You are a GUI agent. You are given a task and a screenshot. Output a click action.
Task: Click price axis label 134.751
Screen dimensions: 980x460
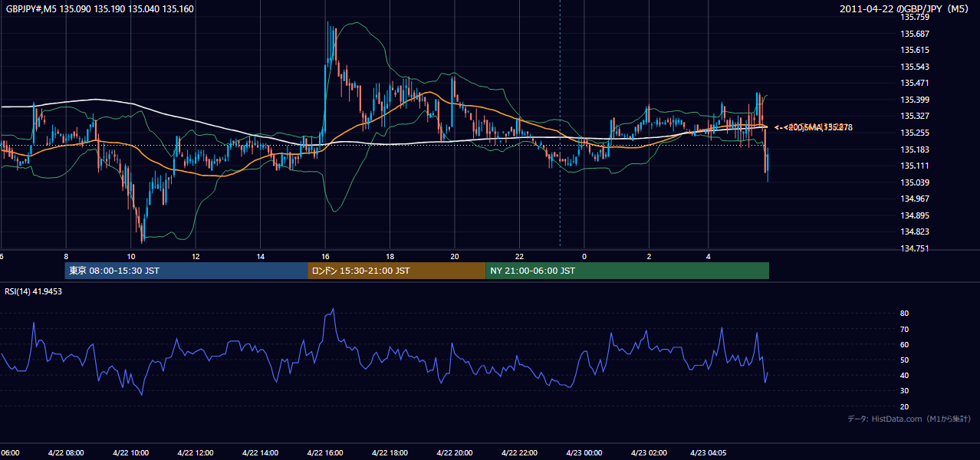click(x=915, y=248)
